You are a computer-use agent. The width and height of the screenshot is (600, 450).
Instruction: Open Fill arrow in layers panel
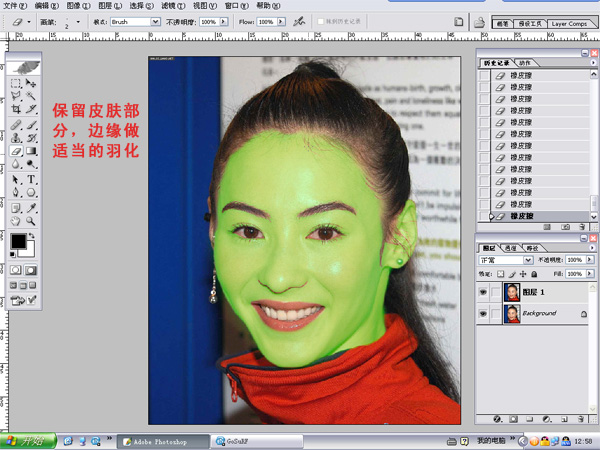pyautogui.click(x=590, y=274)
